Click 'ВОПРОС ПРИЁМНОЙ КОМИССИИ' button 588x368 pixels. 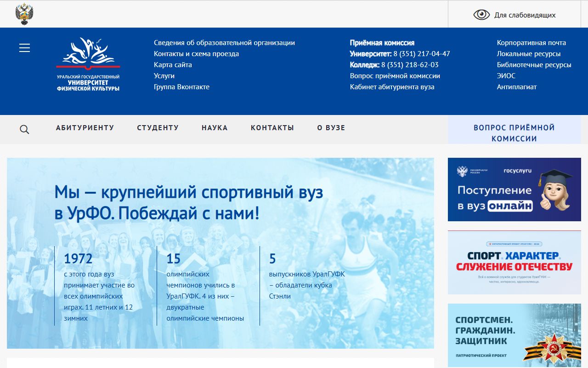tap(514, 130)
